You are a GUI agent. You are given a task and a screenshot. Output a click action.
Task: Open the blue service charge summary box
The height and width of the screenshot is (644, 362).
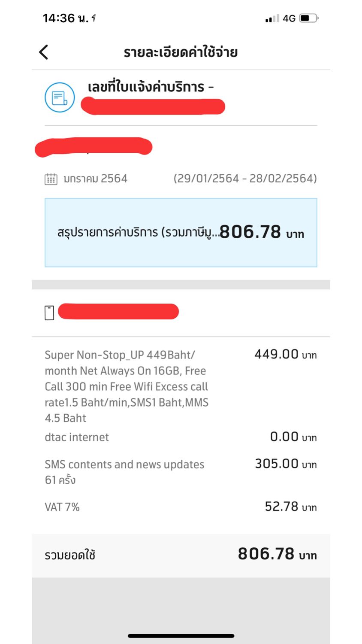[x=181, y=233]
